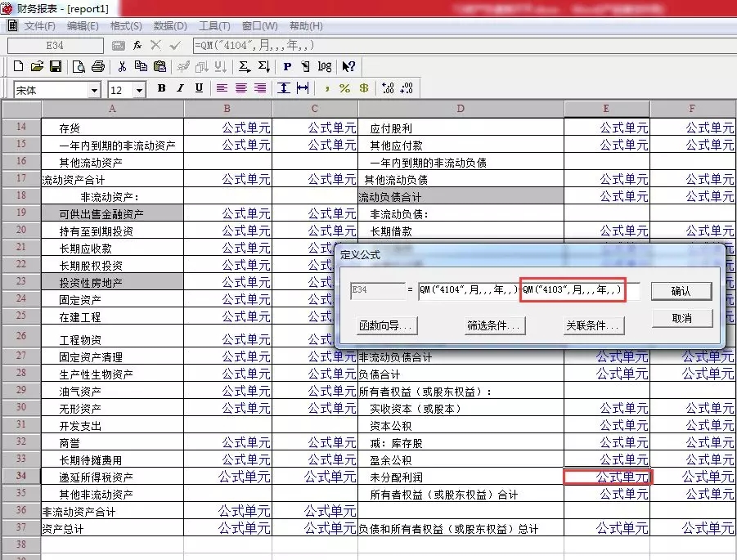The image size is (737, 560).
Task: Toggle underline formatting
Action: (x=199, y=88)
